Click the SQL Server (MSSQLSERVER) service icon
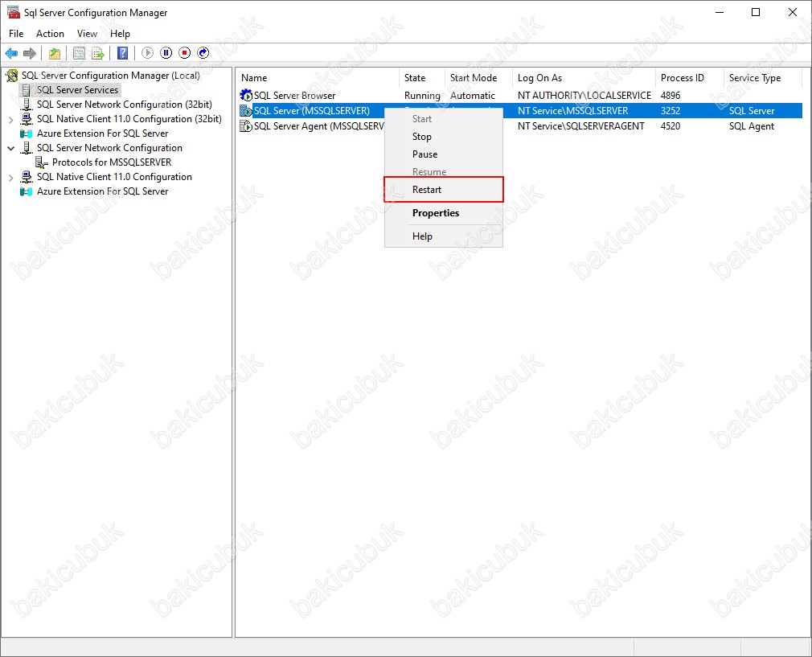Viewport: 812px width, 657px height. [x=246, y=111]
